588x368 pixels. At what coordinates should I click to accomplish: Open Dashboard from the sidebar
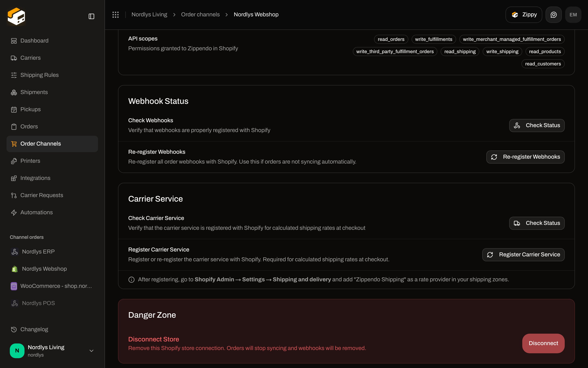(x=52, y=41)
